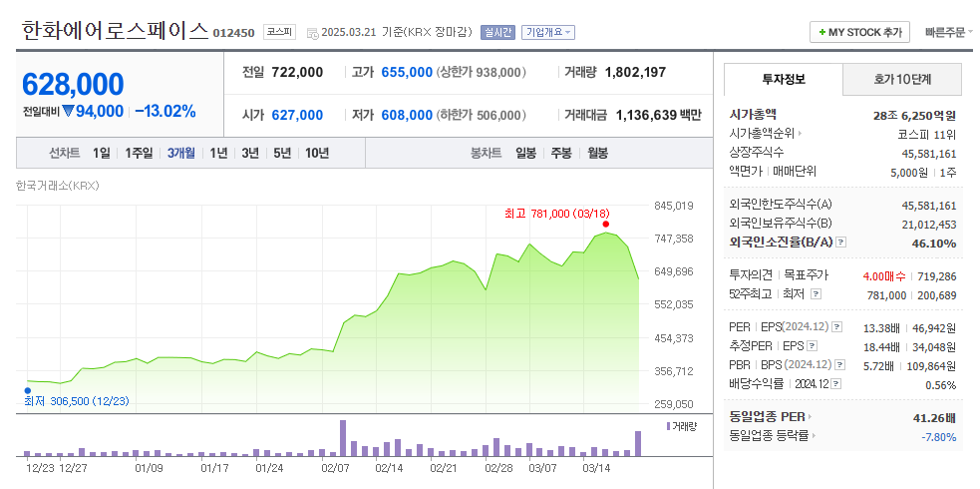Switch to the 투자정보 tab
The height and width of the screenshot is (489, 980).
[784, 80]
